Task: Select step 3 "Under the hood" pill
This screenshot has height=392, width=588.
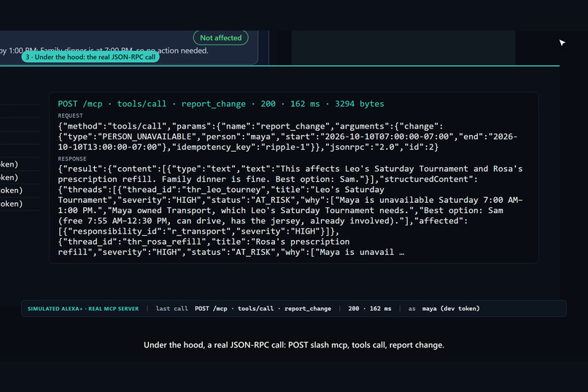Action: [90, 57]
